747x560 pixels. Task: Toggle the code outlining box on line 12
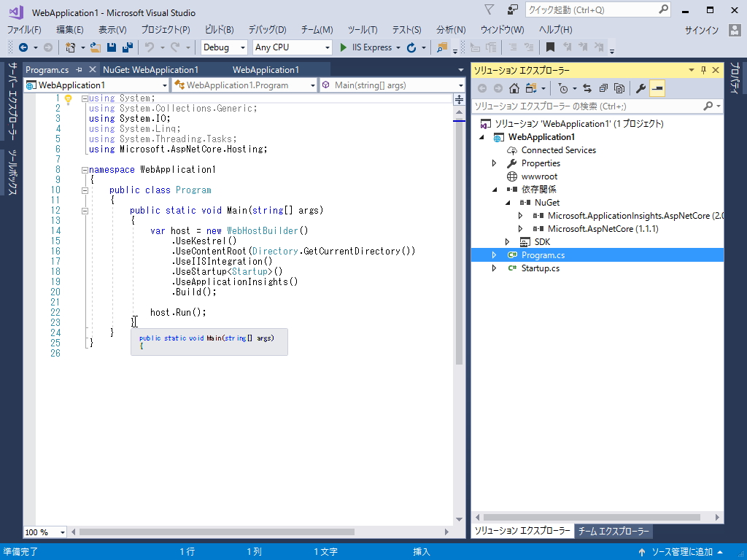click(x=85, y=210)
